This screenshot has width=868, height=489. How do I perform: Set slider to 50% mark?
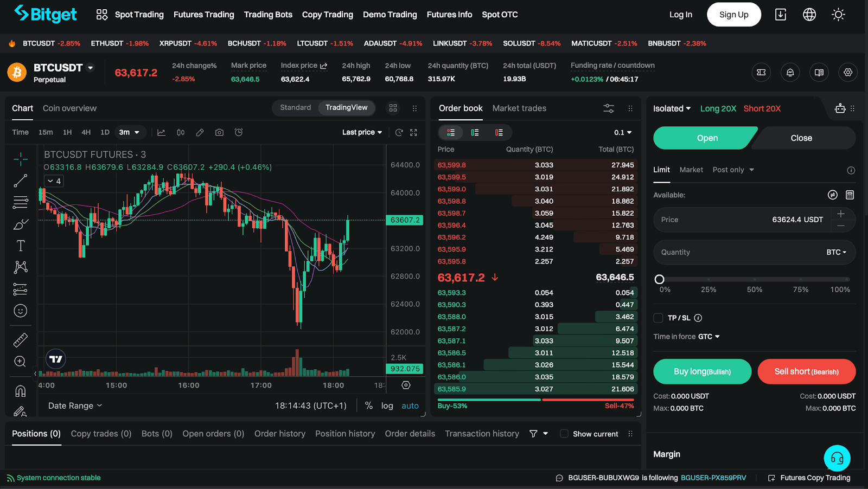point(755,280)
